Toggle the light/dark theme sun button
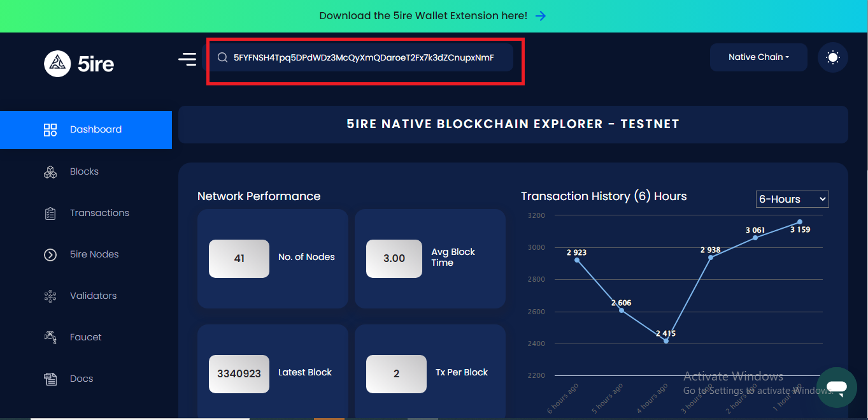The height and width of the screenshot is (420, 868). point(832,57)
